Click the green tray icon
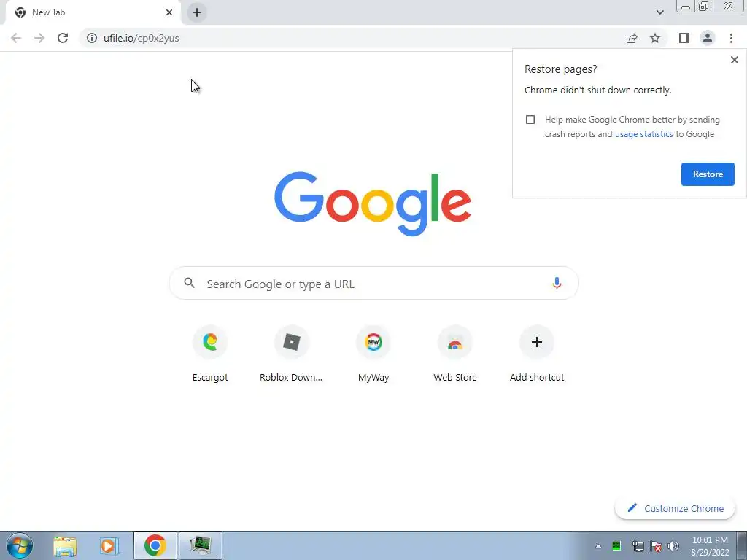The width and height of the screenshot is (747, 560). tap(616, 546)
